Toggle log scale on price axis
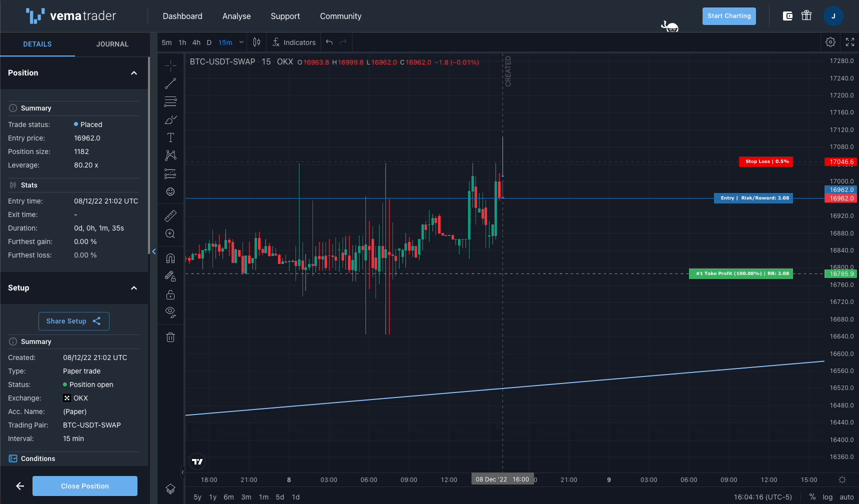 click(827, 497)
